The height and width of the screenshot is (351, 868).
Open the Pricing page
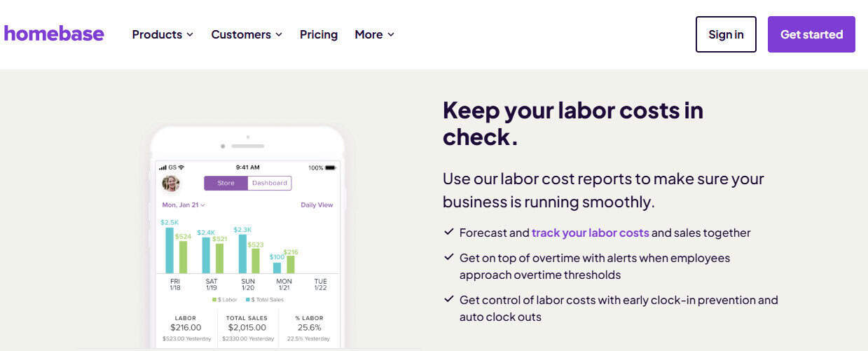click(x=319, y=34)
